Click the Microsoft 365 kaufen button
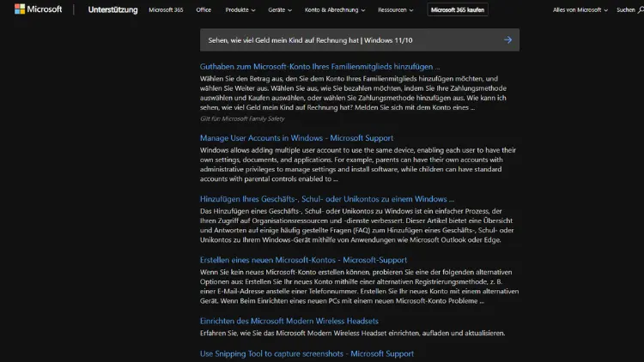 tap(458, 9)
